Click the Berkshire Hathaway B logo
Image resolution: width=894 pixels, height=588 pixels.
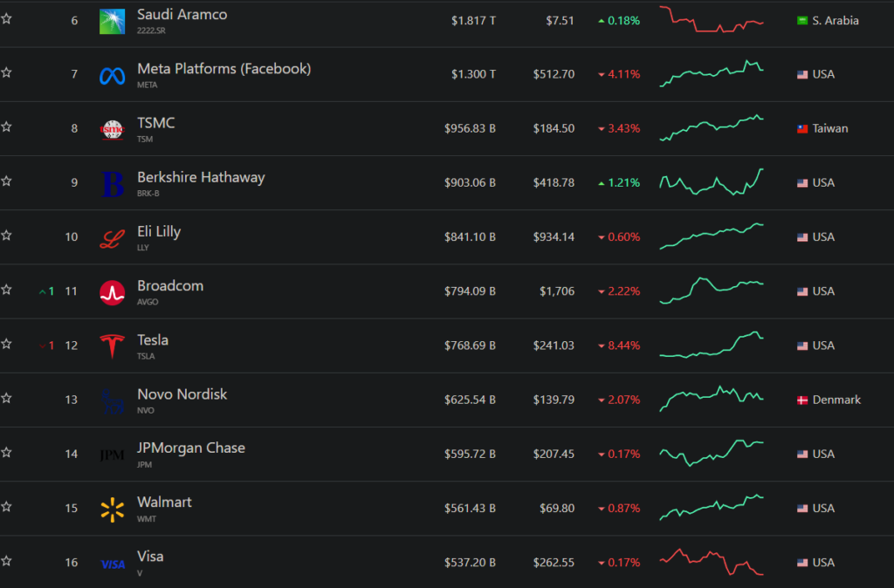tap(113, 184)
